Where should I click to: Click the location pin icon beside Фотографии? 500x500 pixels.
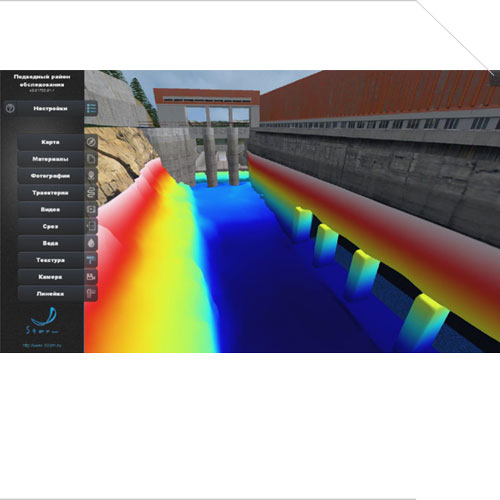[91, 176]
